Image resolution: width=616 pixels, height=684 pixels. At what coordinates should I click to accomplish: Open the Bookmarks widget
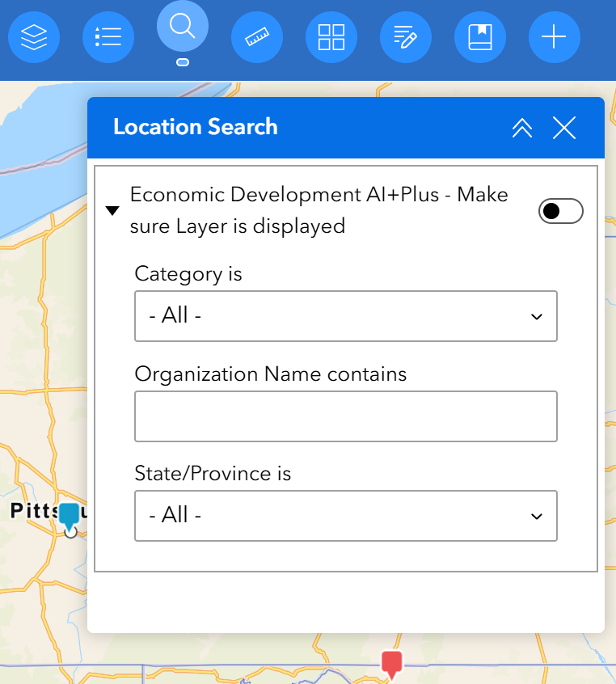coord(480,37)
